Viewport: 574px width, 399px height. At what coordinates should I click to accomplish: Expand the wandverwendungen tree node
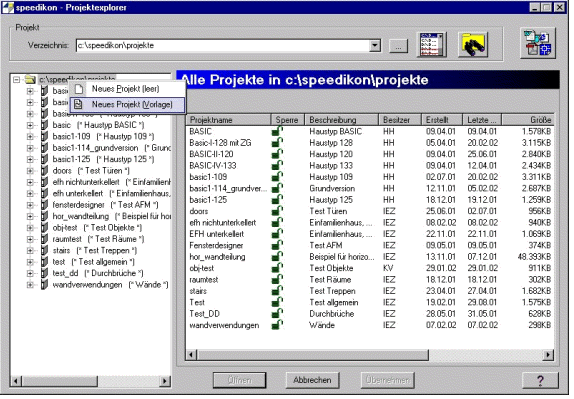coord(30,284)
